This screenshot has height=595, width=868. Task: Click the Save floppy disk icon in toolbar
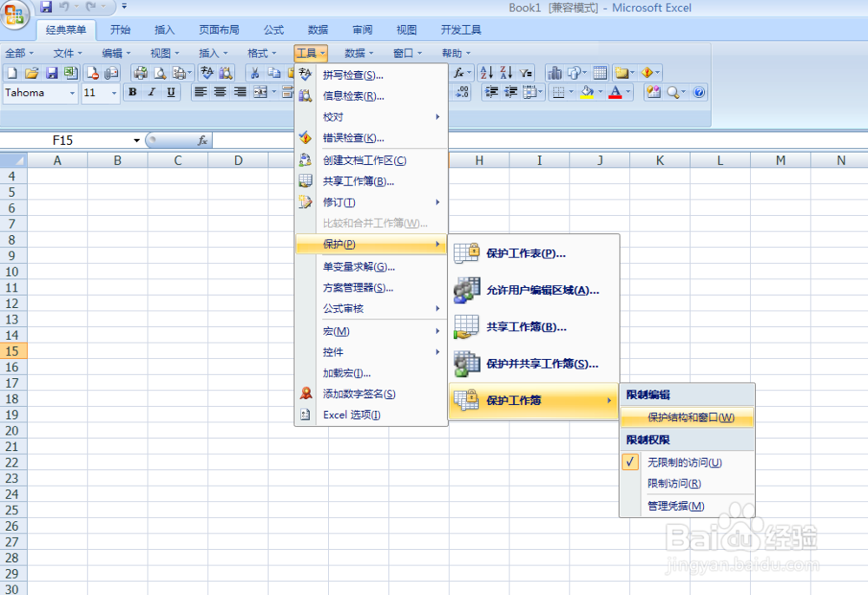[x=51, y=73]
